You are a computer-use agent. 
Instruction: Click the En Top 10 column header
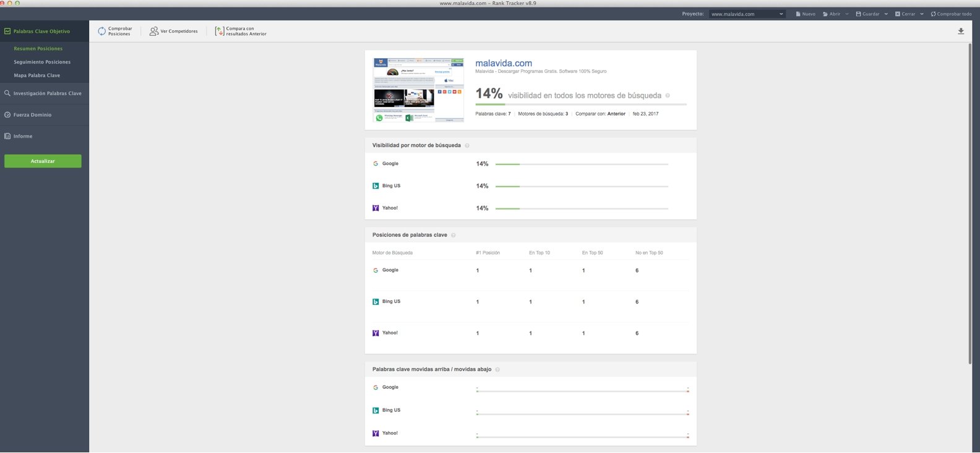(539, 253)
